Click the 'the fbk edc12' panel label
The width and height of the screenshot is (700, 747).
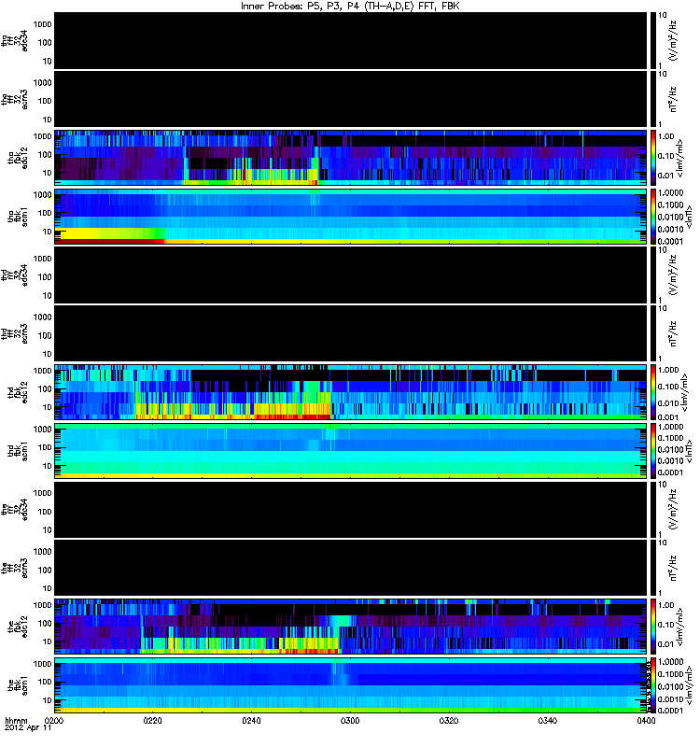click(x=18, y=627)
